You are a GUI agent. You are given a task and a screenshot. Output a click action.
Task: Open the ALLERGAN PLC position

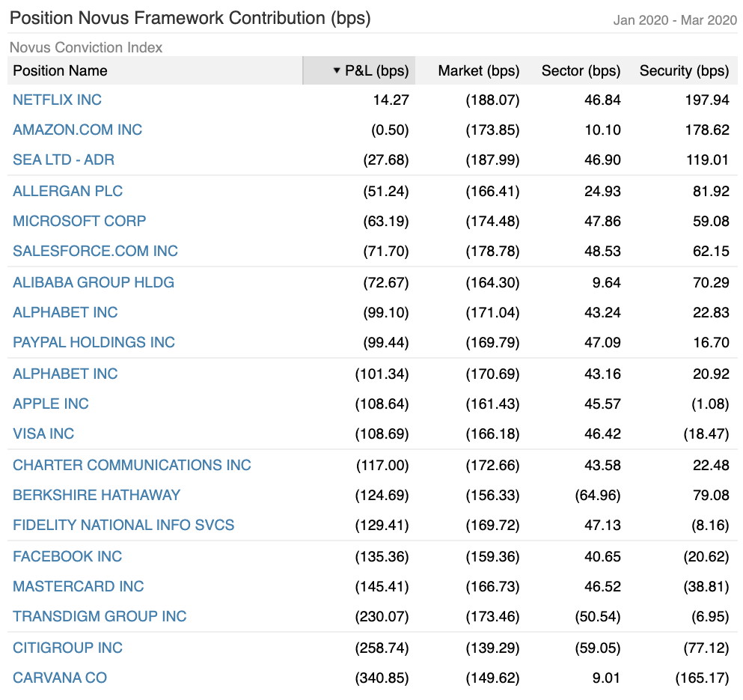(68, 191)
